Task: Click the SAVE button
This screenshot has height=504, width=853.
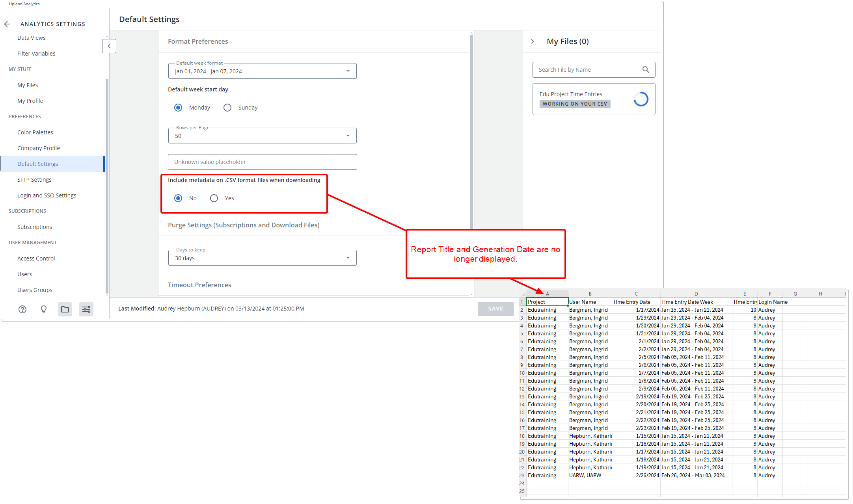Action: pos(495,309)
